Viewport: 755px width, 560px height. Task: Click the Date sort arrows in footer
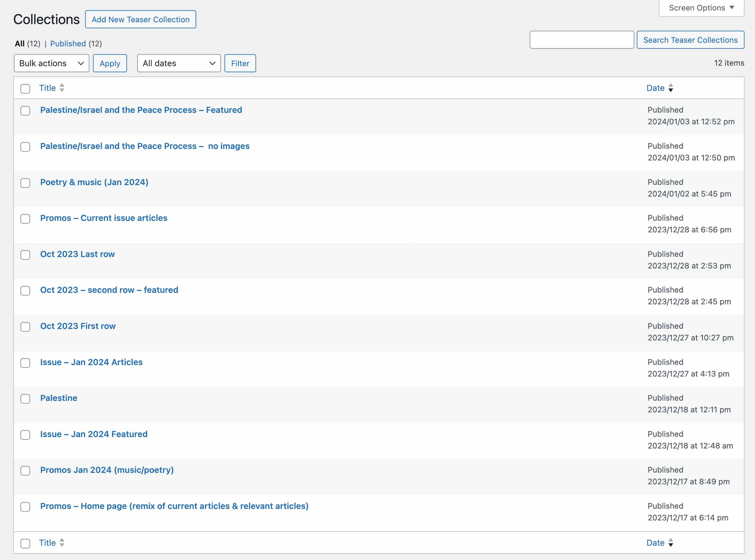click(x=670, y=543)
